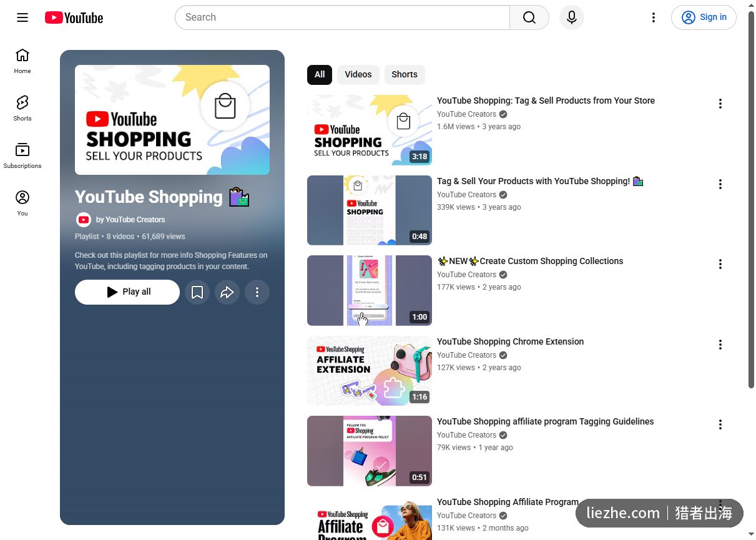Click the page vertical scrollbar
Screen dimensions: 756x540
[x=751, y=200]
